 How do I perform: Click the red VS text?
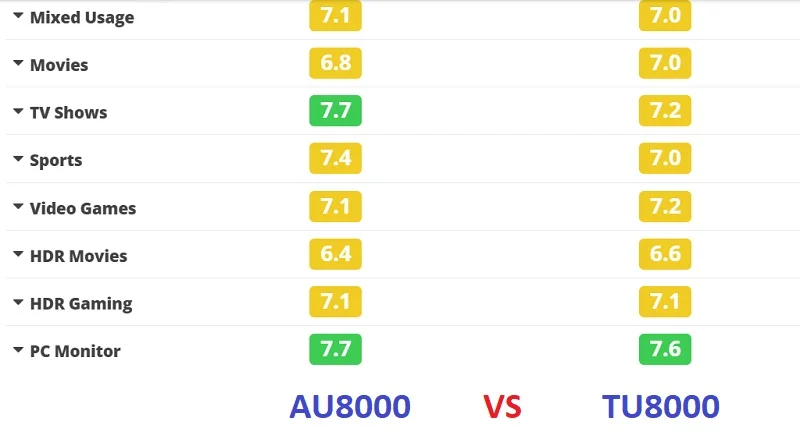(503, 407)
